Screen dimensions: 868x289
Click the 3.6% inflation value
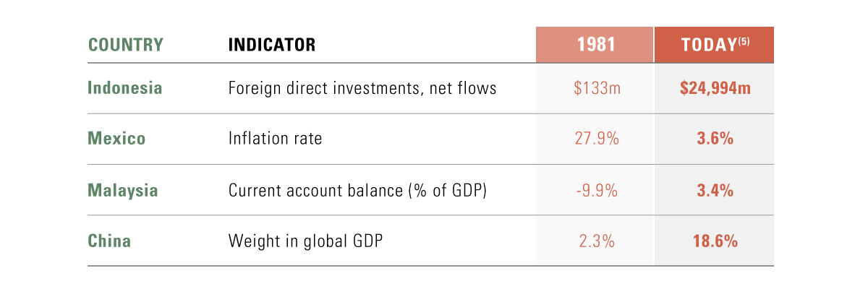point(714,139)
